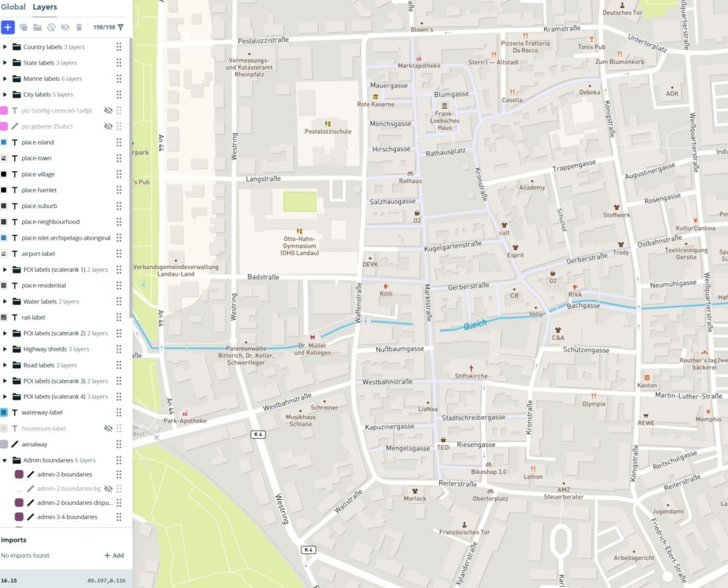728x588 pixels.
Task: Unhide the housenum-label layer
Action: [108, 429]
